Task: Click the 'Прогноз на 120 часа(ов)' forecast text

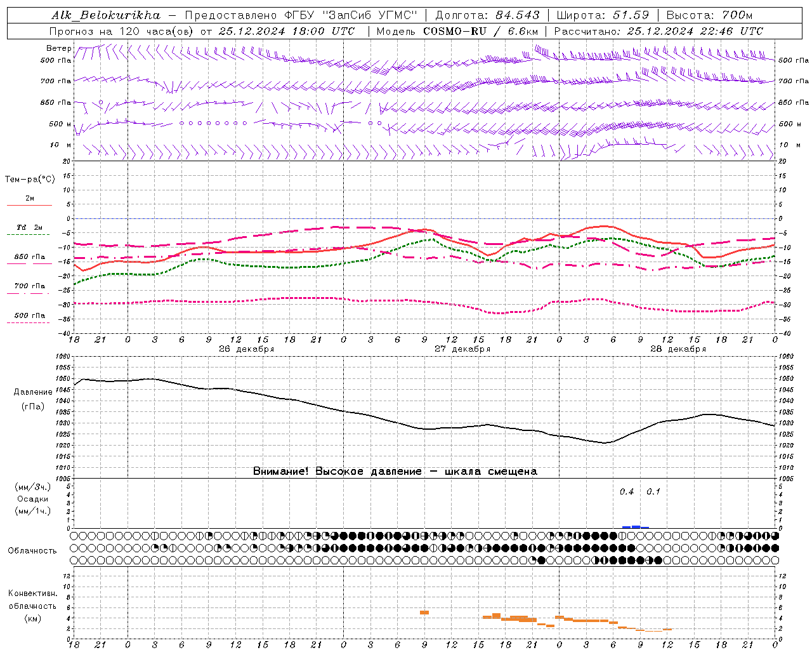Action: pyautogui.click(x=122, y=31)
